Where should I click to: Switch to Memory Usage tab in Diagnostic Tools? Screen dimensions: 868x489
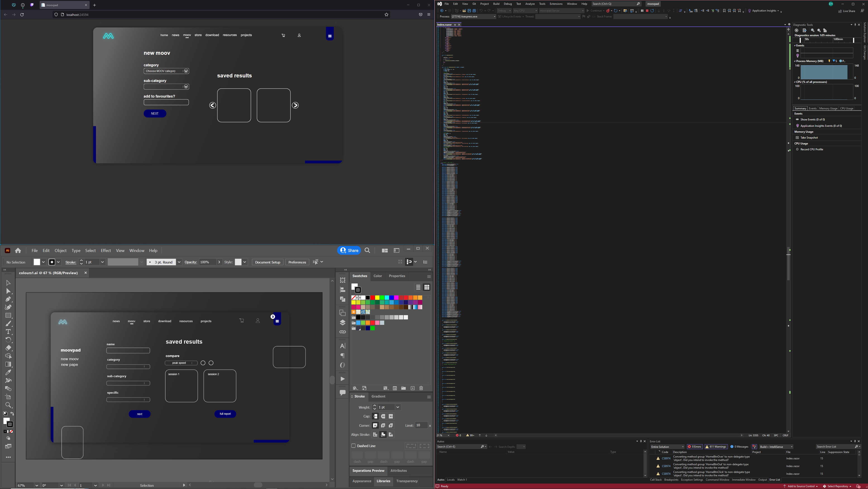[x=828, y=108]
